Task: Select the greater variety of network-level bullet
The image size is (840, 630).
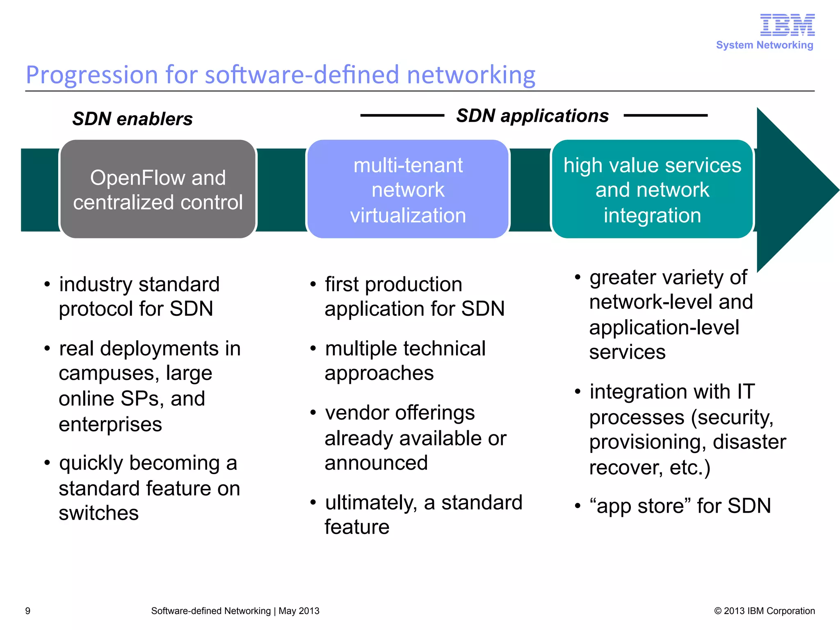Action: point(671,314)
